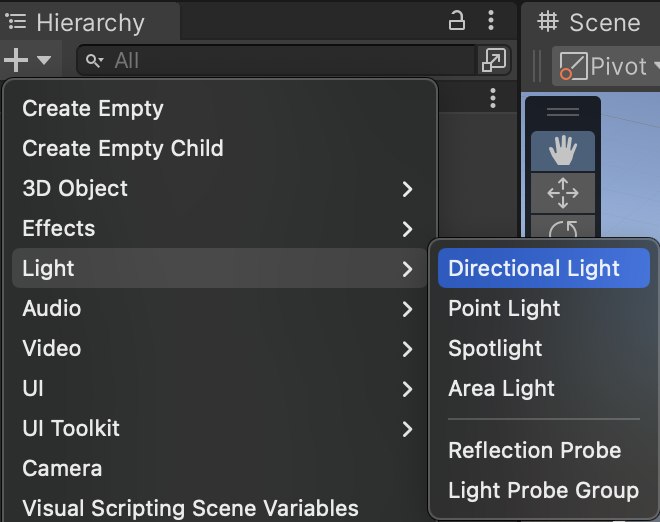Choose Create Empty from menu
This screenshot has width=660, height=522.
(93, 108)
